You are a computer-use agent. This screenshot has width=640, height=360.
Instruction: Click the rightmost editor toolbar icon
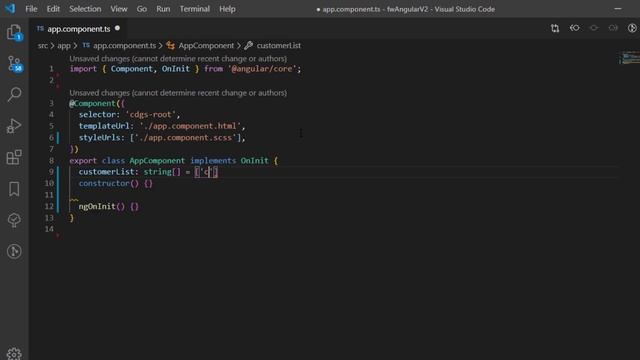click(x=632, y=28)
